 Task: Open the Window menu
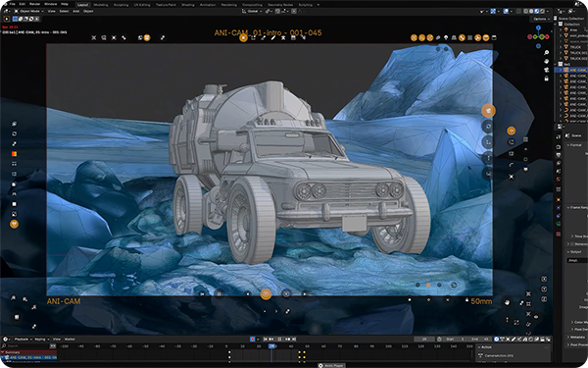(x=51, y=4)
